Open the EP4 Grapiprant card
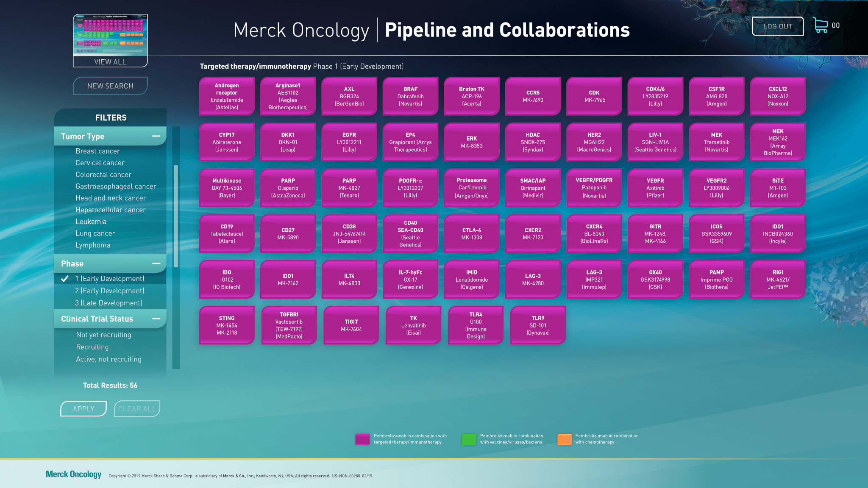 pyautogui.click(x=410, y=142)
